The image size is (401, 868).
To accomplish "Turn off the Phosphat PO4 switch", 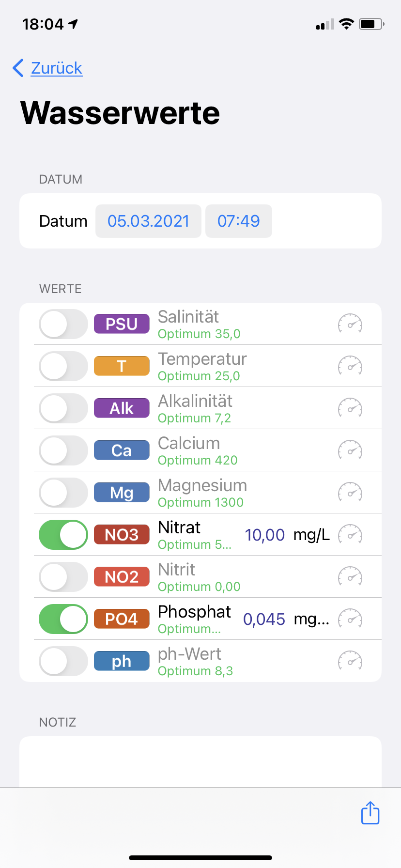I will [x=63, y=619].
